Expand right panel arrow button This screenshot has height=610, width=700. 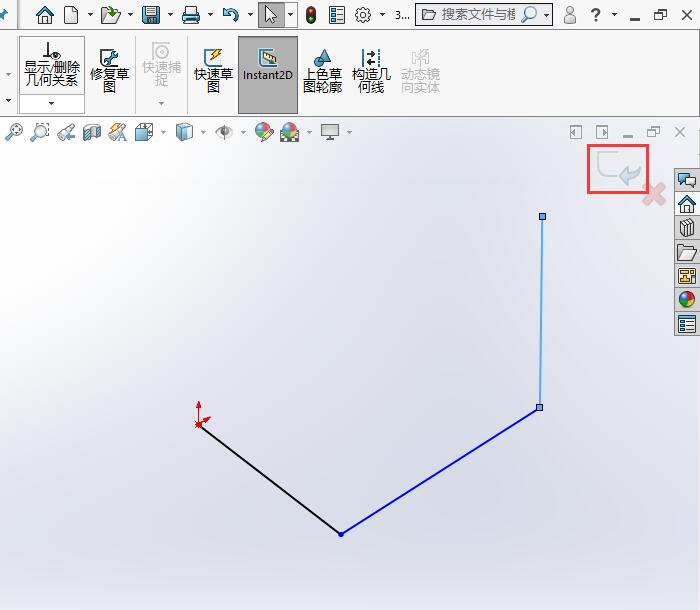click(602, 132)
